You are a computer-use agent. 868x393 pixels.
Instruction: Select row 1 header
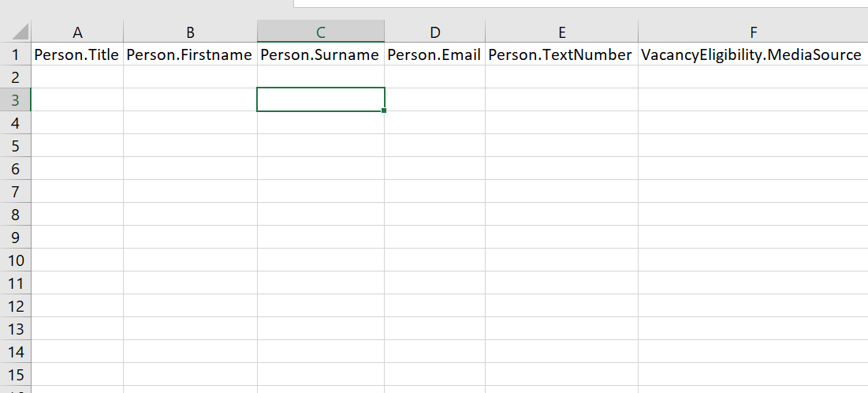[x=15, y=55]
